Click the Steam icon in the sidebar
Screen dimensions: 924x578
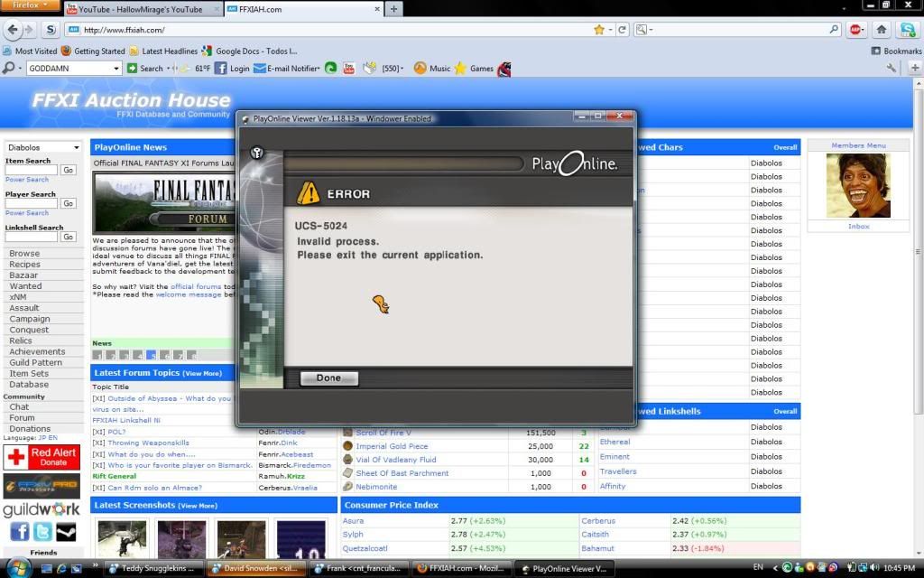tap(66, 532)
